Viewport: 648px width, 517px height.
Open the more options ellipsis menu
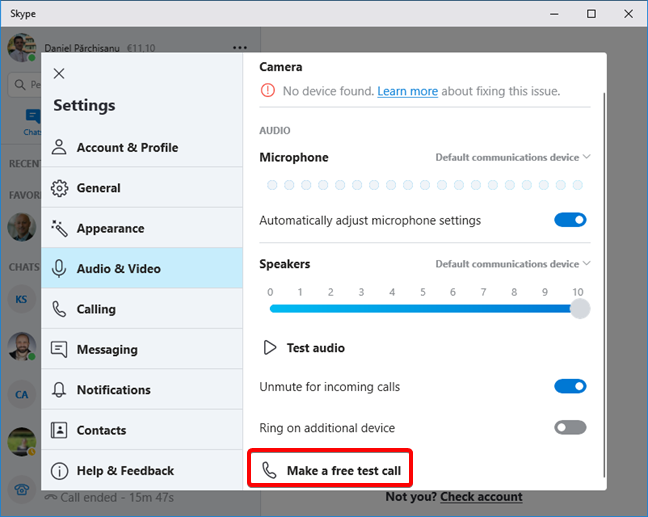pyautogui.click(x=240, y=48)
